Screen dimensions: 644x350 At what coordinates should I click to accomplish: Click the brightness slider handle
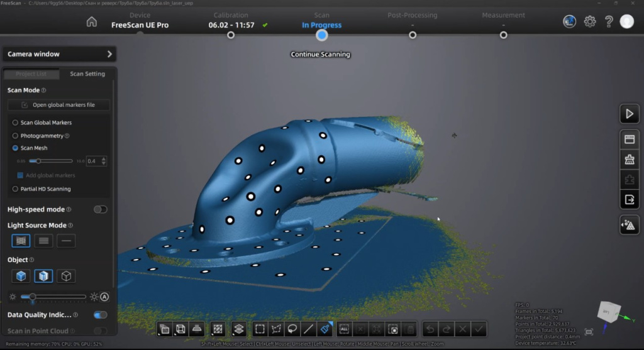[32, 297]
